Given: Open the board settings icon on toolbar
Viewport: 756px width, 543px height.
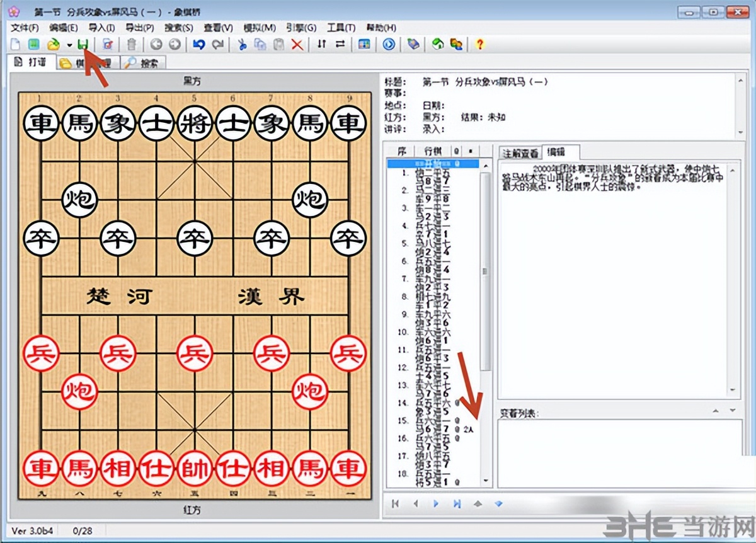Looking at the screenshot, I should point(364,44).
